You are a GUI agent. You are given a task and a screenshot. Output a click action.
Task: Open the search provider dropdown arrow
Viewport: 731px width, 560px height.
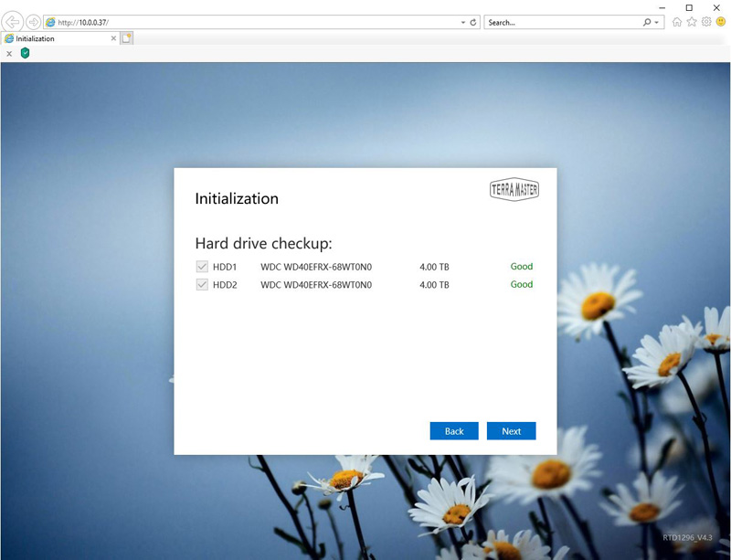coord(658,22)
